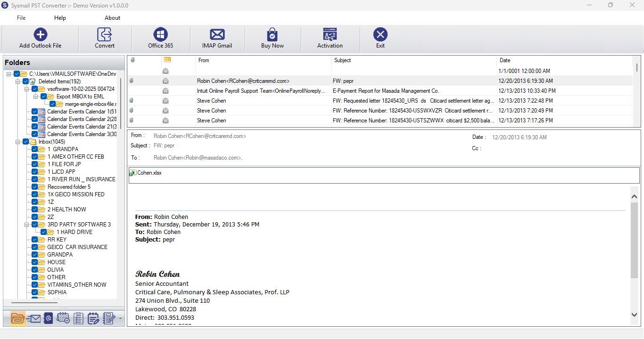This screenshot has height=339, width=644.
Task: Select the email dated 12/13/2013 7:22:48 PM
Action: pyautogui.click(x=380, y=101)
